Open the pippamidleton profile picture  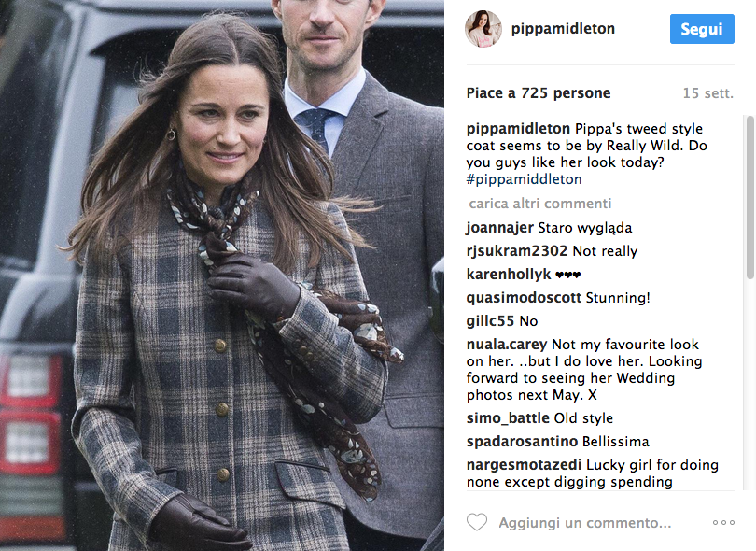point(483,29)
